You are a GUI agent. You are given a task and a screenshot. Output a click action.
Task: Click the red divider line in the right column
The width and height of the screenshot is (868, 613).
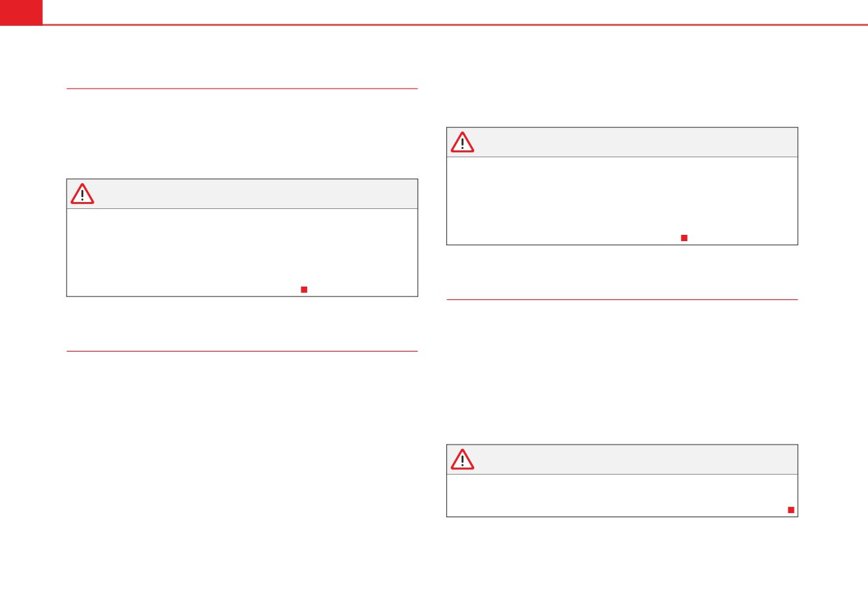click(622, 300)
